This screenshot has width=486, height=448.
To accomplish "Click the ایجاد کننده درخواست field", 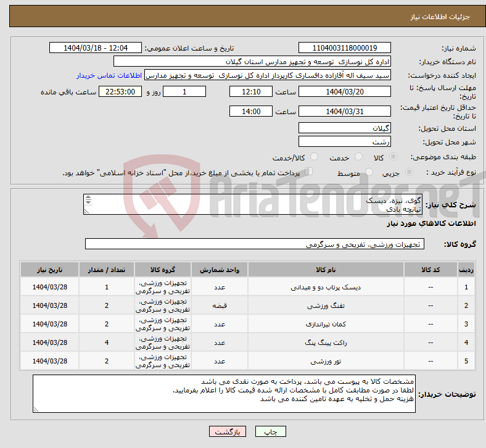I will [268, 75].
